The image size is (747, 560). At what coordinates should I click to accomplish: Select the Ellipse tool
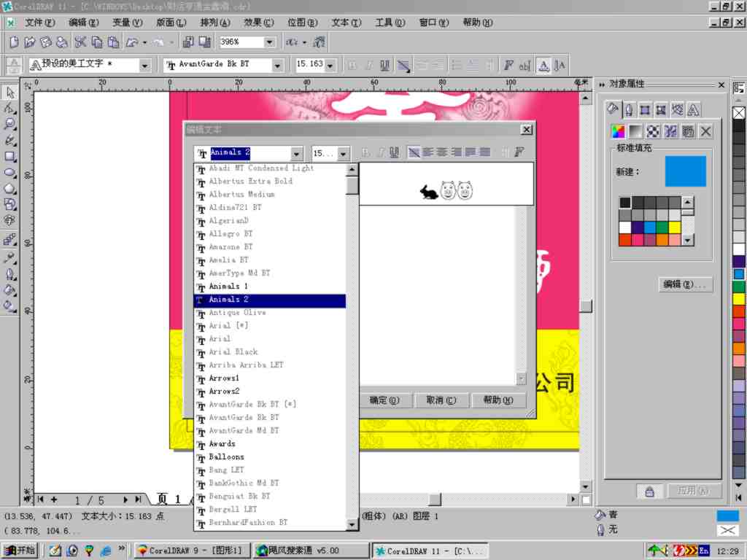tap(10, 173)
